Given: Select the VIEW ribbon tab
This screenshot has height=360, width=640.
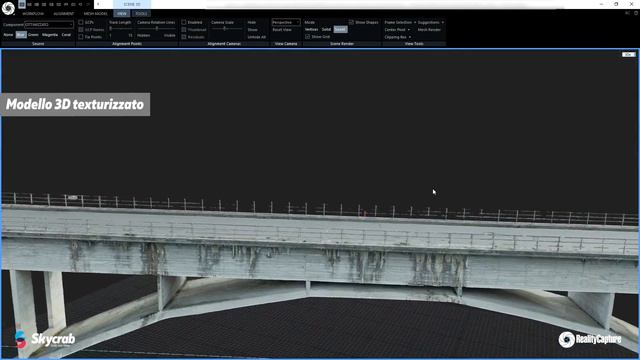Looking at the screenshot, I should point(122,13).
